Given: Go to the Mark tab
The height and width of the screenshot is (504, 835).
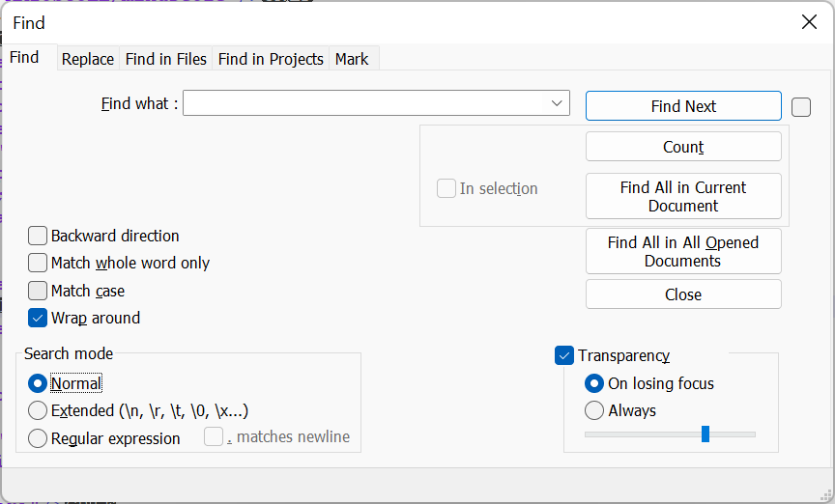Looking at the screenshot, I should tap(352, 59).
